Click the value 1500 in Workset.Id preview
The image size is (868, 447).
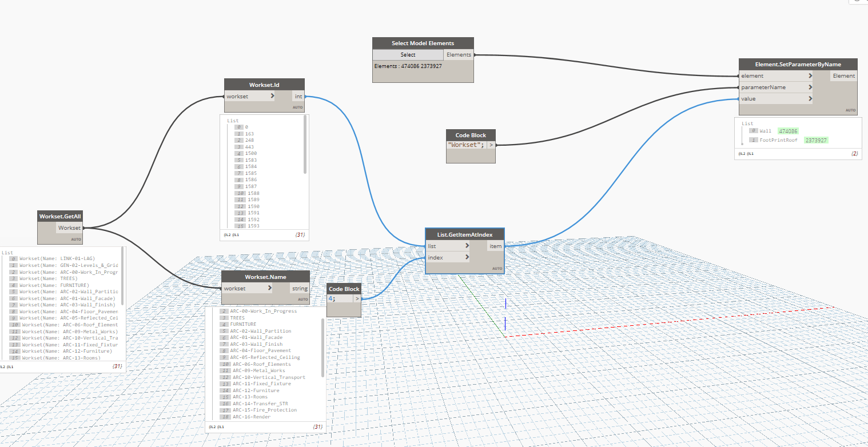tap(250, 154)
